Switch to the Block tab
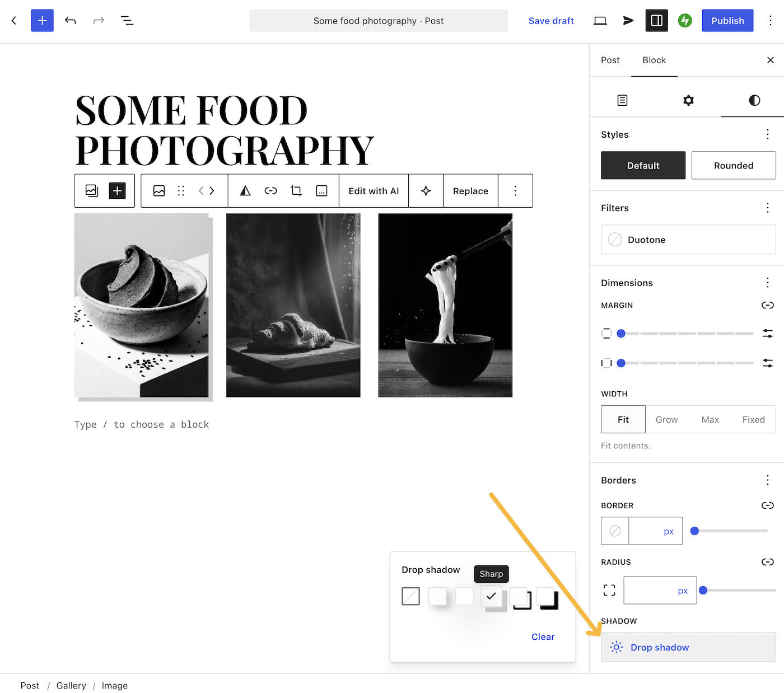The width and height of the screenshot is (784, 693). tap(654, 60)
